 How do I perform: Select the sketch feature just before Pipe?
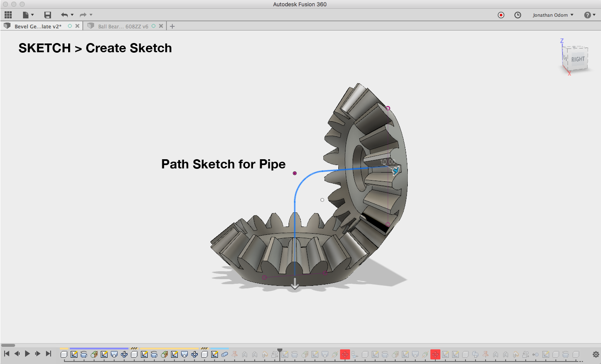(215, 354)
